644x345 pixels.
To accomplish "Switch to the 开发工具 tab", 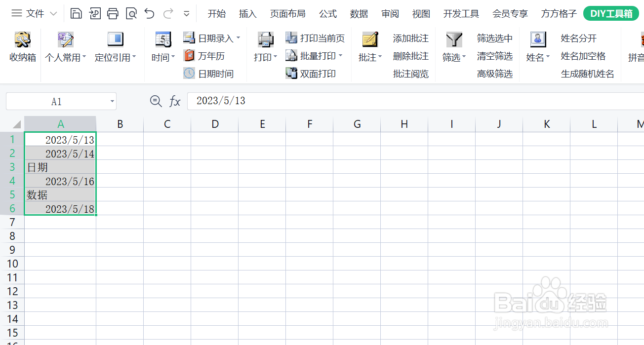I will pos(461,14).
